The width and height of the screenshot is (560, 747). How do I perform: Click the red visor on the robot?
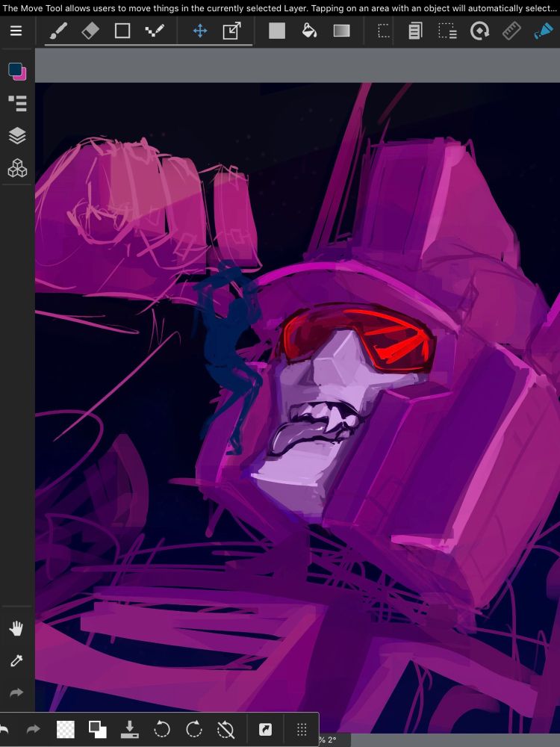click(357, 339)
